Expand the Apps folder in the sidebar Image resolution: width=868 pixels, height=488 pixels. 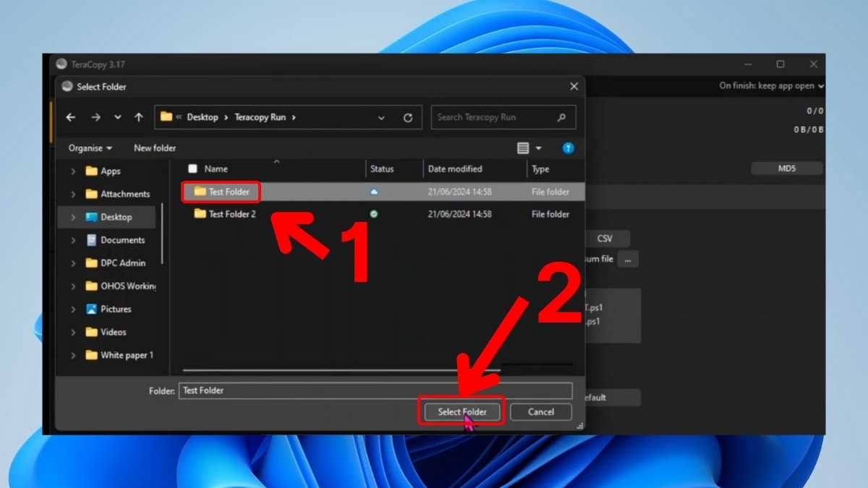pos(73,171)
